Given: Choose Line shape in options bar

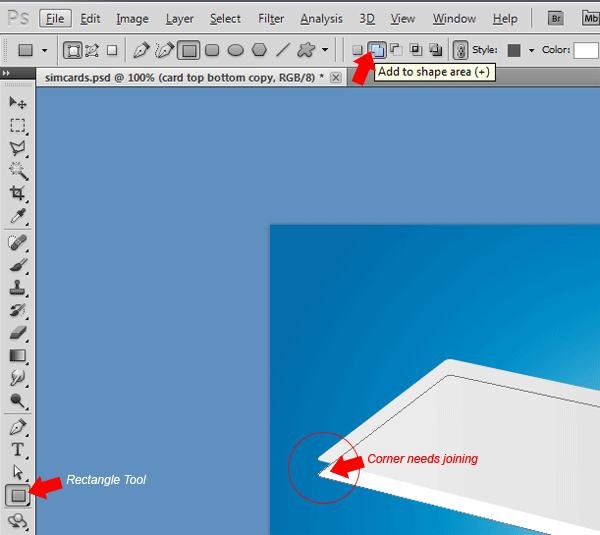Looking at the screenshot, I should coord(283,50).
